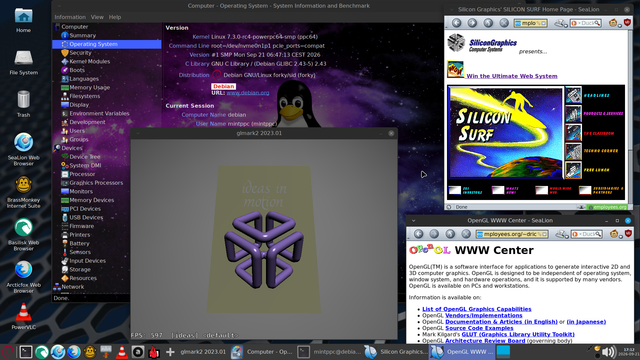Open BrassMonkey Internet Suite desktop icon
The height and width of the screenshot is (360, 640).
tap(23, 192)
